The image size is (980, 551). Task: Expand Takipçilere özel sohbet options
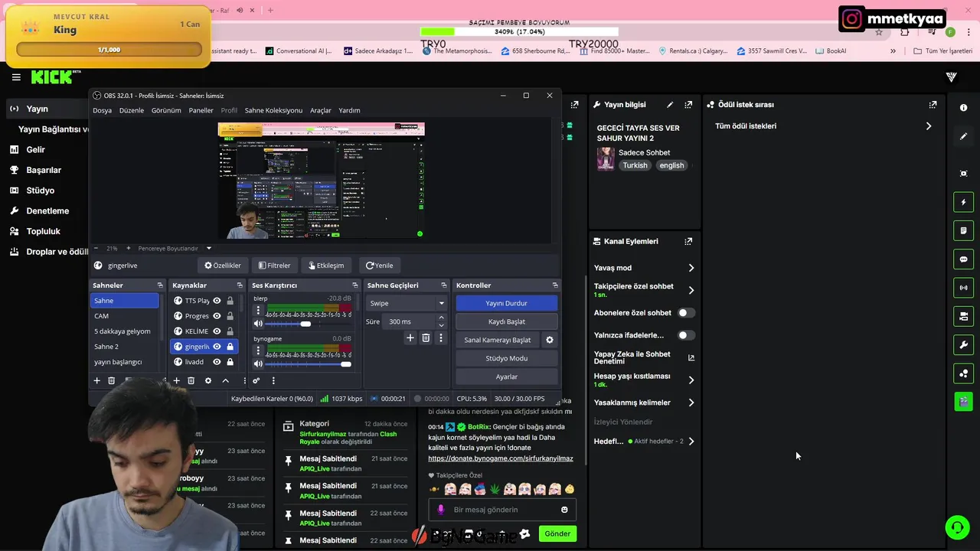click(x=691, y=290)
